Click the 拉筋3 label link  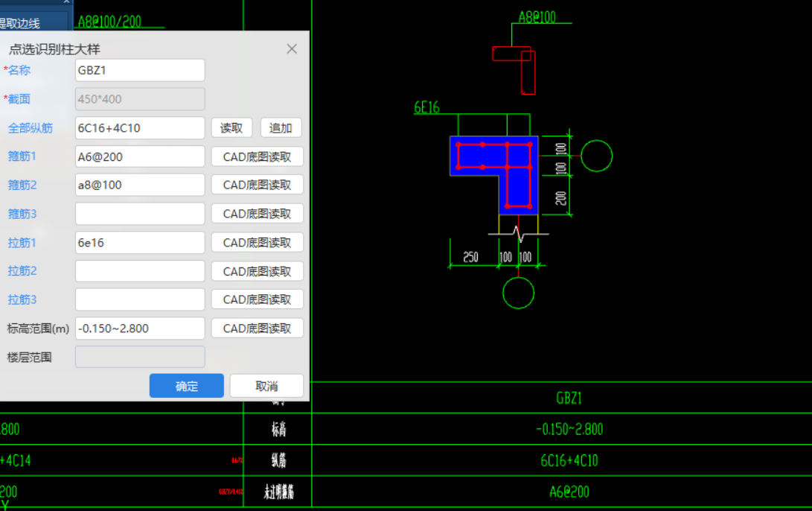pos(22,299)
